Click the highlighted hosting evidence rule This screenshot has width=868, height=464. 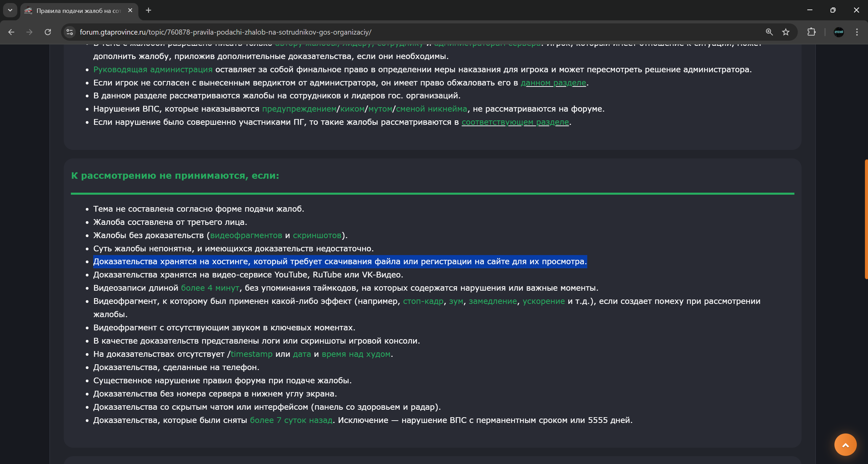(x=340, y=262)
